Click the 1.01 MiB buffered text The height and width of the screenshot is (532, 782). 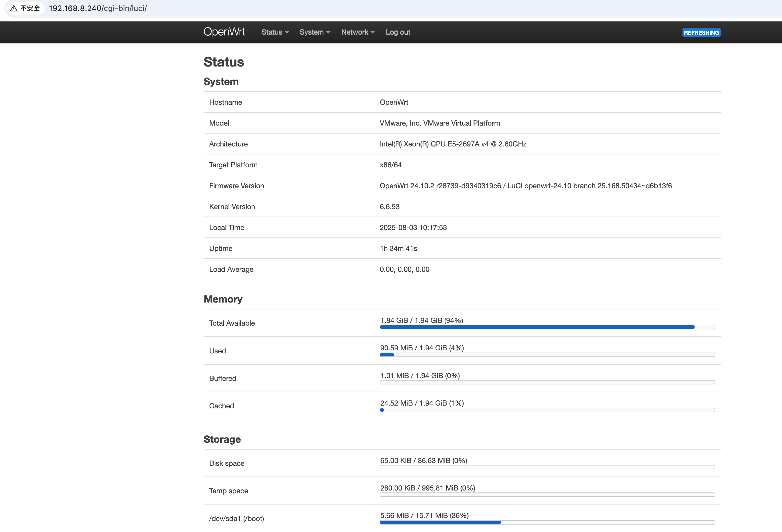420,375
